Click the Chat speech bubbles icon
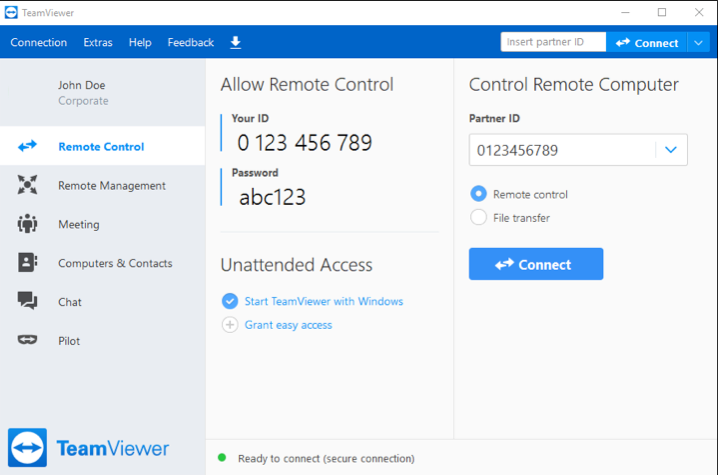This screenshot has width=718, height=475. coord(27,301)
